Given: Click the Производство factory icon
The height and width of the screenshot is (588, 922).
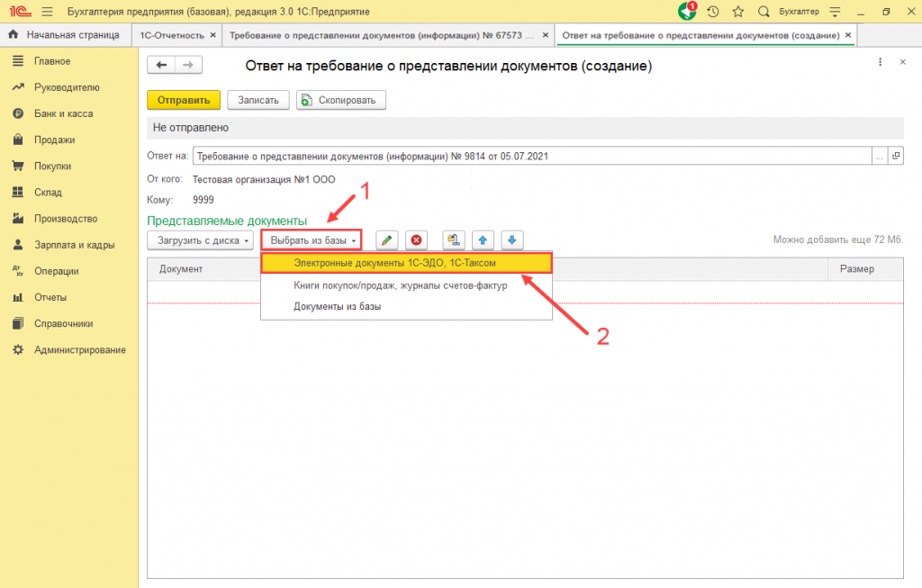Looking at the screenshot, I should [18, 218].
